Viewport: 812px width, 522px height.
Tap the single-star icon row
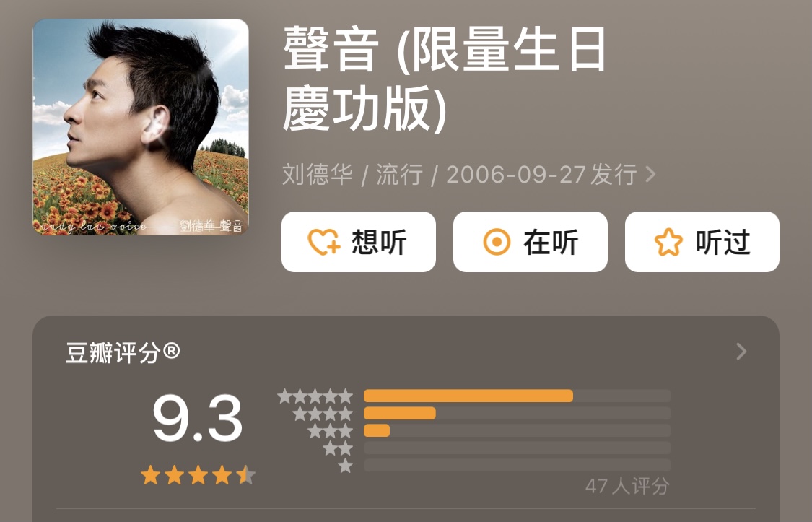[346, 466]
